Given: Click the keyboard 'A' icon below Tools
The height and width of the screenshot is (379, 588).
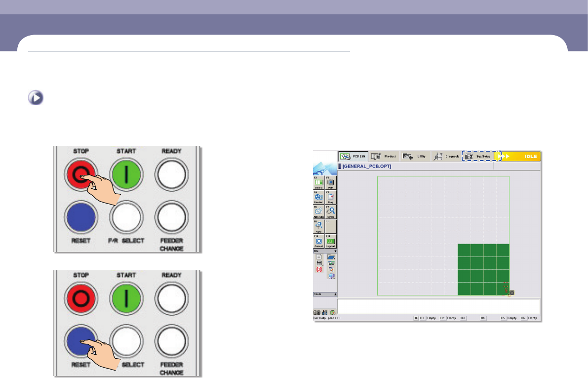Looking at the screenshot, I should pos(317,312).
